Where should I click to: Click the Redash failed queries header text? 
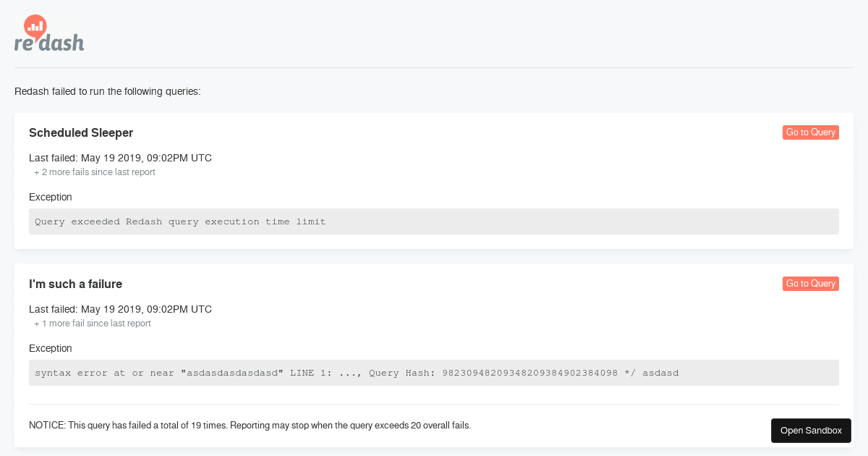pos(107,91)
